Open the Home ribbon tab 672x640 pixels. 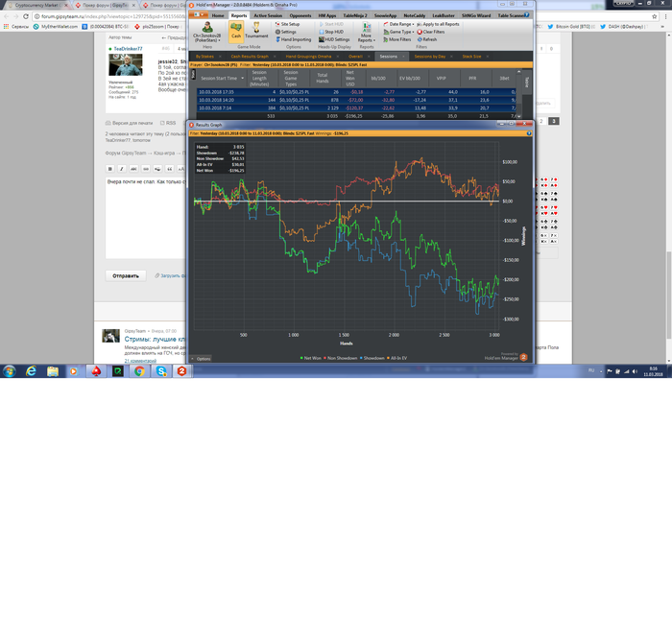coord(218,15)
